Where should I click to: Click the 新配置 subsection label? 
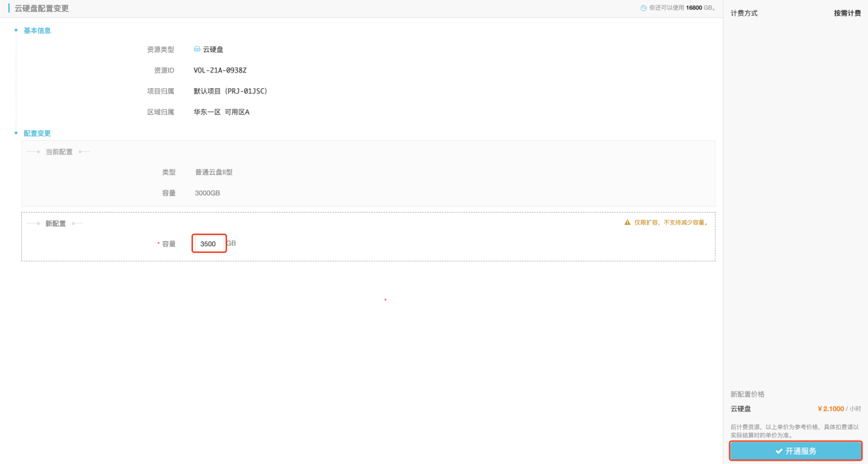[55, 223]
